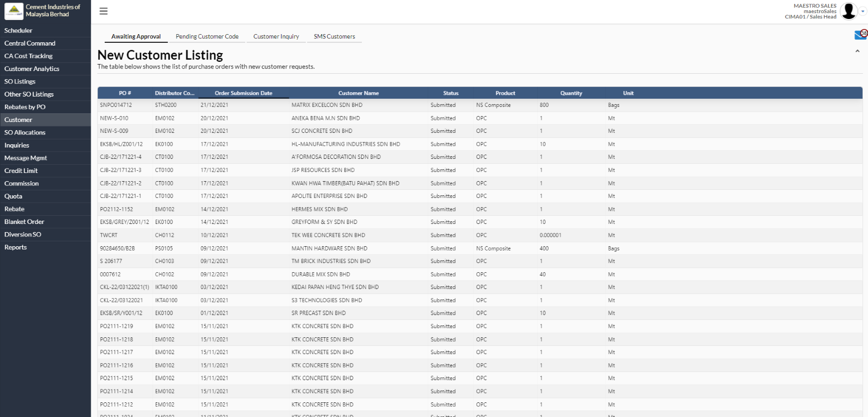Click APOLITE ENTERPRISE SDN BHD
868x417 pixels.
[x=329, y=196]
